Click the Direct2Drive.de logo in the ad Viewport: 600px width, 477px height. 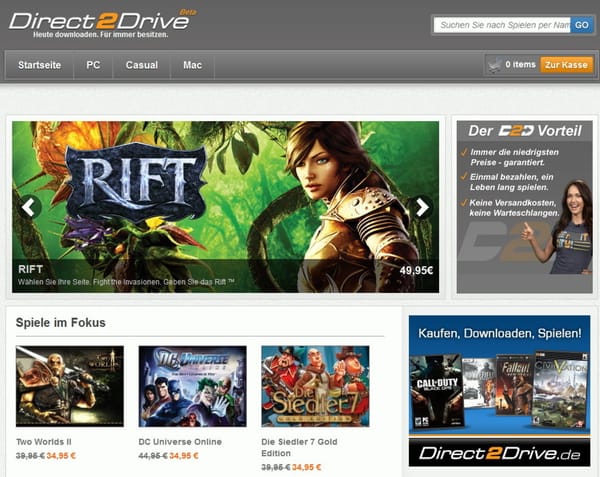(x=499, y=453)
